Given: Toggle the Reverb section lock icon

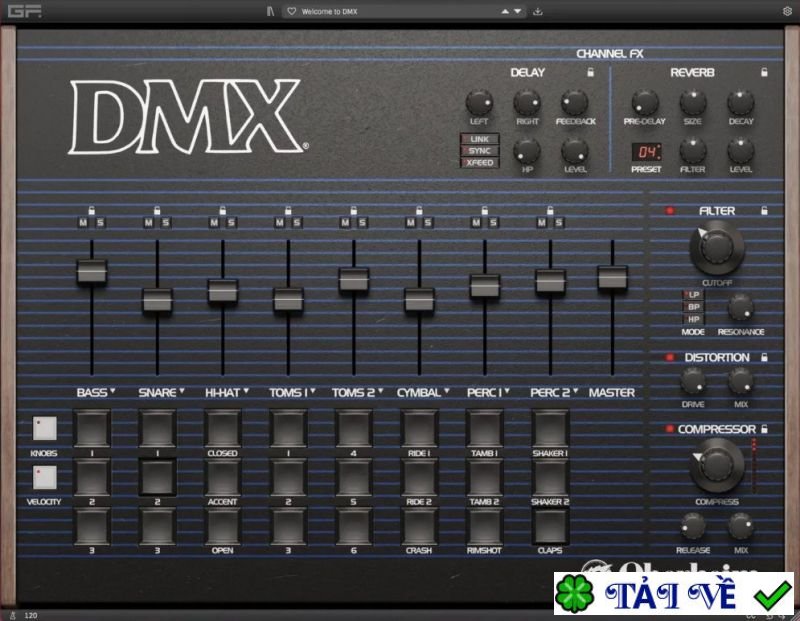Looking at the screenshot, I should pos(764,72).
